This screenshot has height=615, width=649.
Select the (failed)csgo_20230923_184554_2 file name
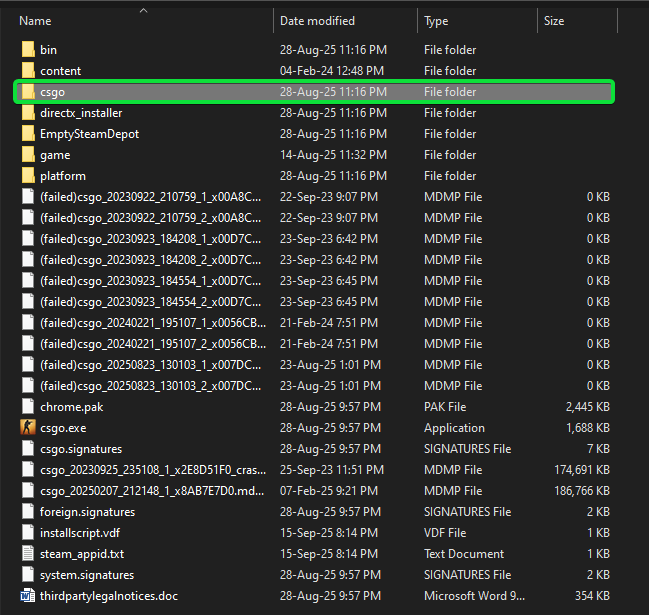tap(151, 302)
